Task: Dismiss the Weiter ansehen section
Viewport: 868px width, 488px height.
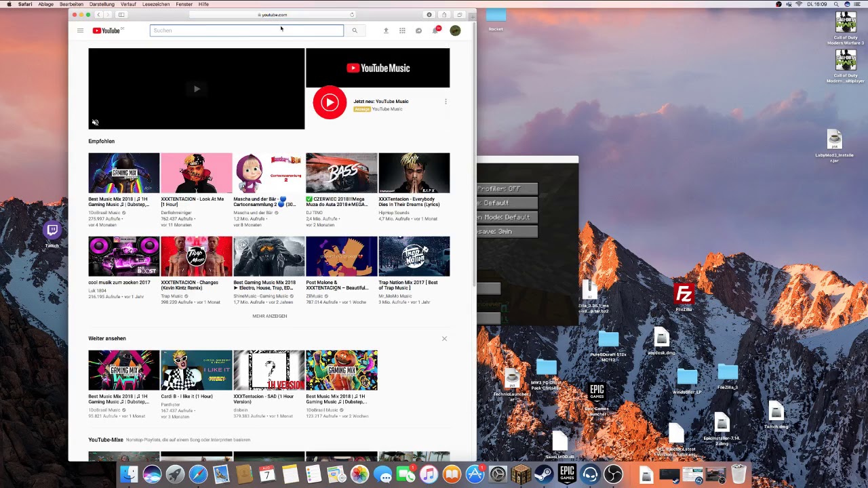Action: 444,338
